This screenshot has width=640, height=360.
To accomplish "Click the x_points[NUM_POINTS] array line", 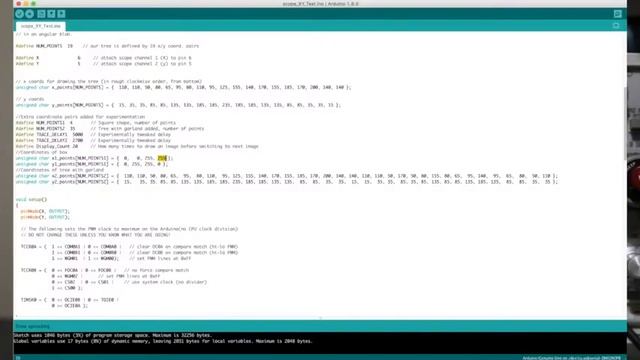I will tap(183, 87).
